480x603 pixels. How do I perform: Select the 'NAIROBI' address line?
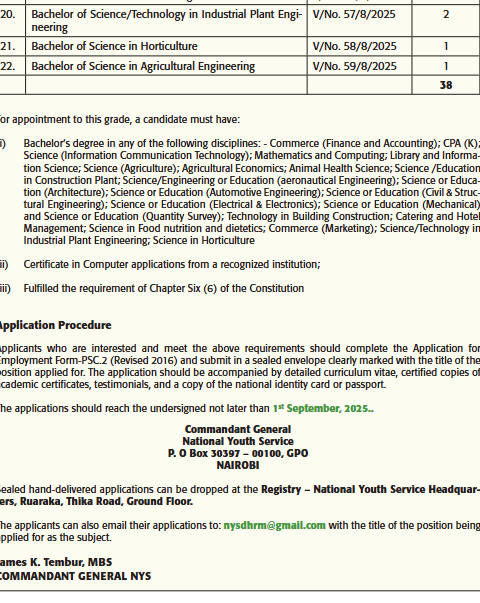(238, 465)
